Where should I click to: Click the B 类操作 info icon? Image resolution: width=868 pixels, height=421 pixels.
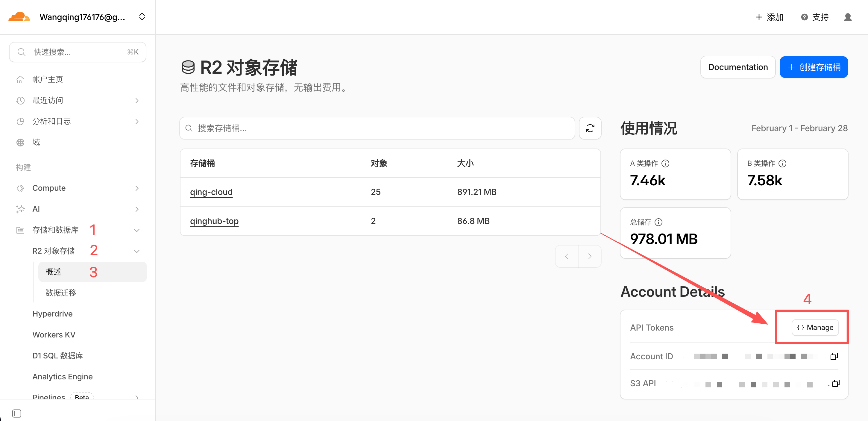tap(782, 163)
